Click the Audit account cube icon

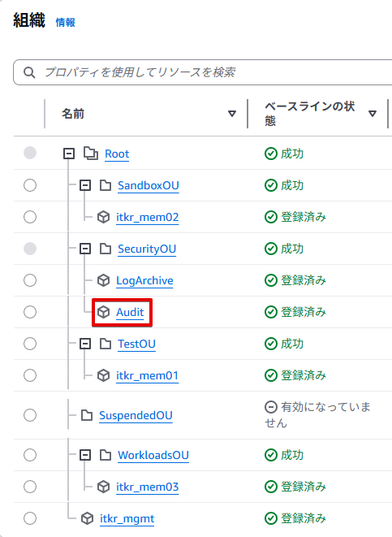coord(103,312)
